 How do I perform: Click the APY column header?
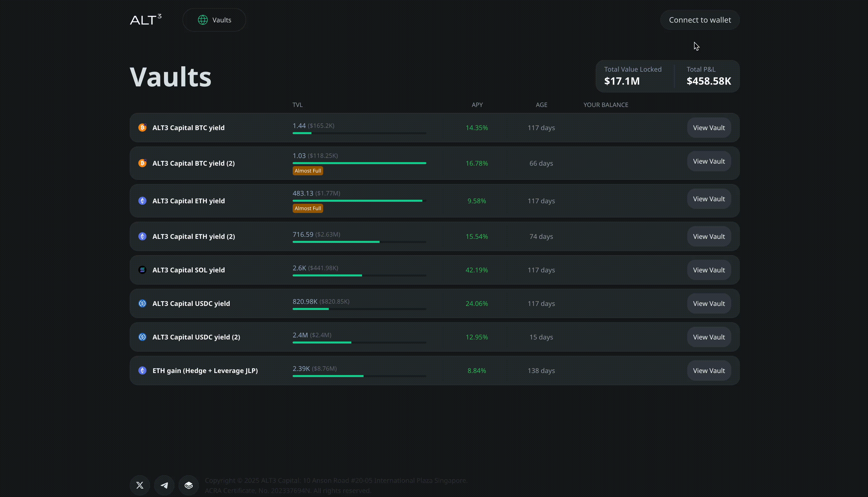tap(477, 105)
